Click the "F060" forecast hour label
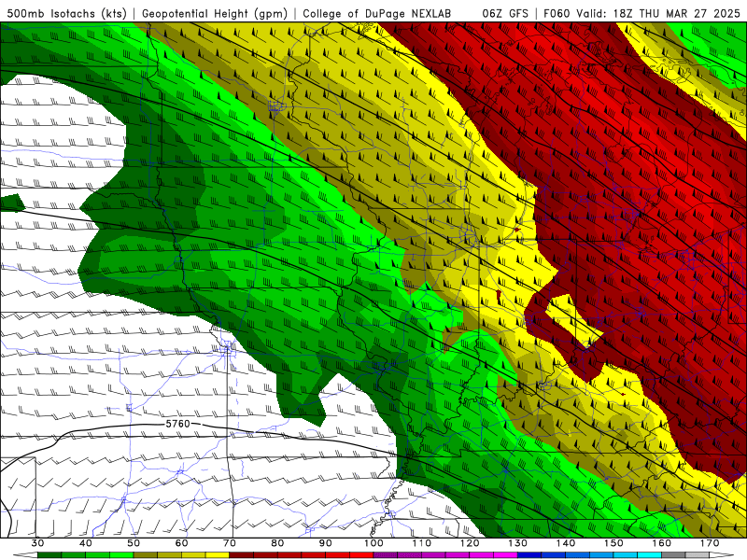The image size is (747, 560). (557, 13)
